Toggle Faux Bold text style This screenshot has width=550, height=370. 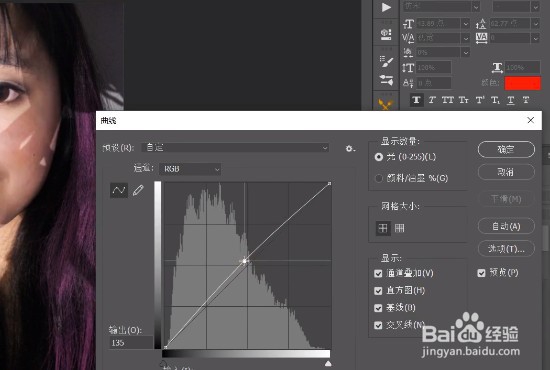coord(416,100)
